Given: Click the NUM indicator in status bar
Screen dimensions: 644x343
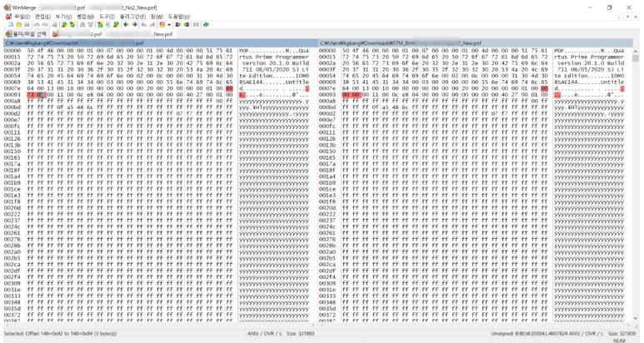Looking at the screenshot, I should click(x=619, y=341).
